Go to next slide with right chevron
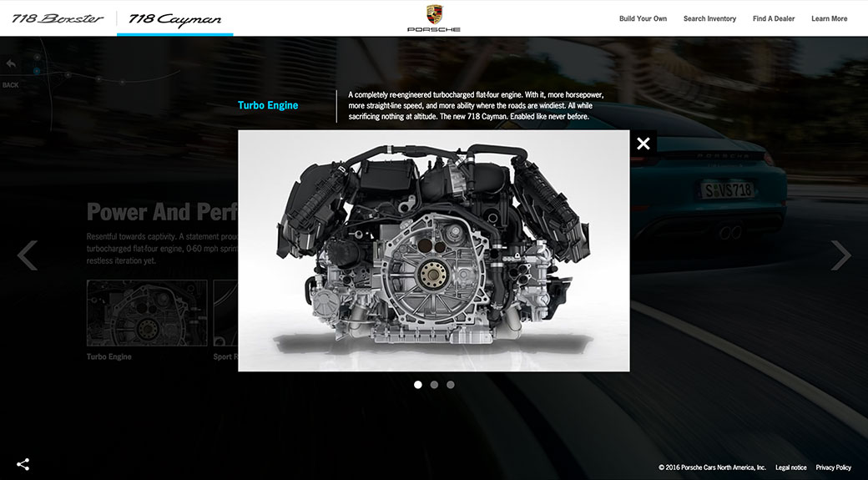The height and width of the screenshot is (480, 868). 840,255
